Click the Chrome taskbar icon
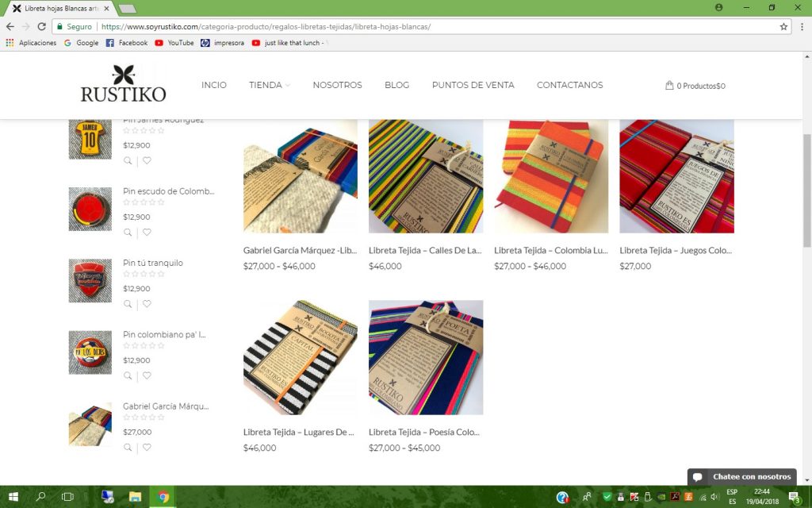Screen dimensions: 812x508 163,497
